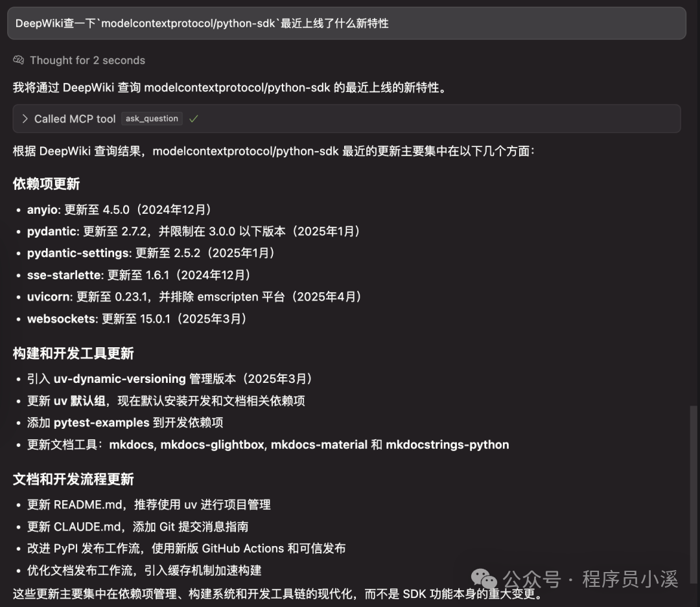
Task: Expand the 'Thought for 2 seconds' reasoning
Action: pyautogui.click(x=86, y=60)
